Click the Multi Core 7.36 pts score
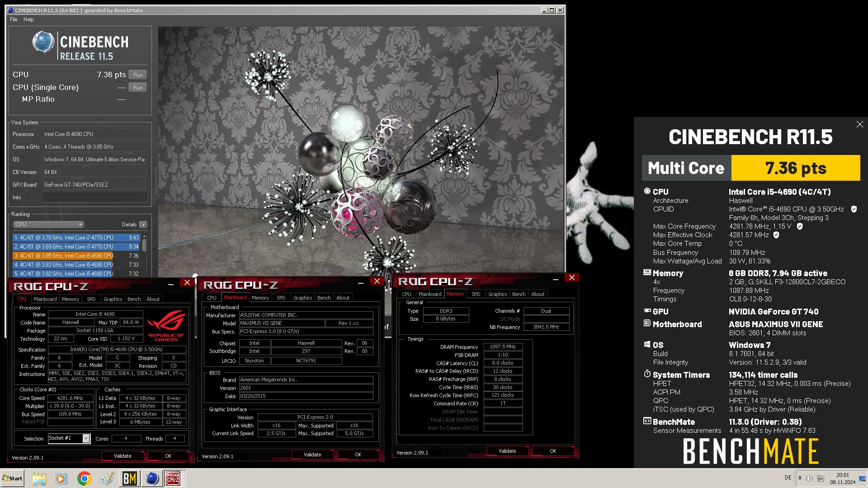Viewport: 868px width, 488px height. pos(796,168)
